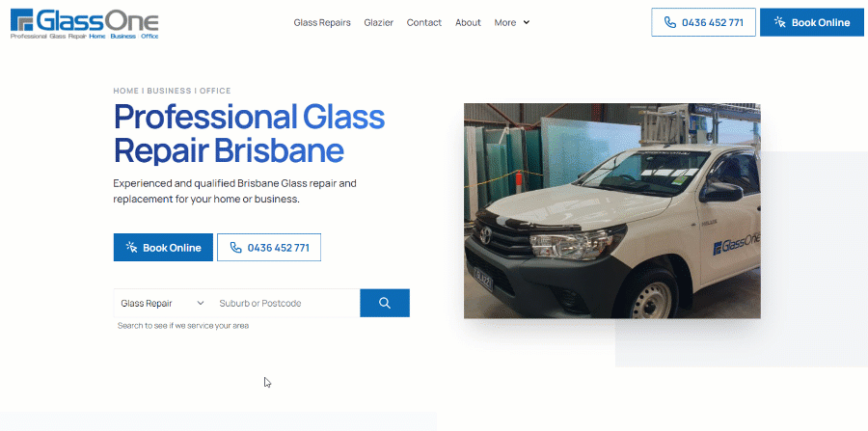Viewport: 868px width, 431px height.
Task: Click the GlassOne ute photo
Action: click(x=612, y=211)
